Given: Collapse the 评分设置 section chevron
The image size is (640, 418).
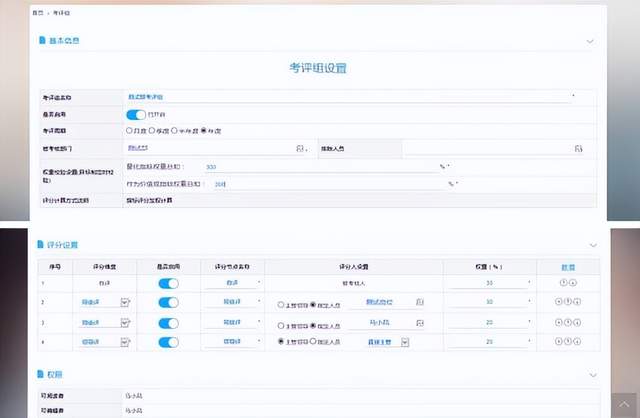Looking at the screenshot, I should click(592, 245).
